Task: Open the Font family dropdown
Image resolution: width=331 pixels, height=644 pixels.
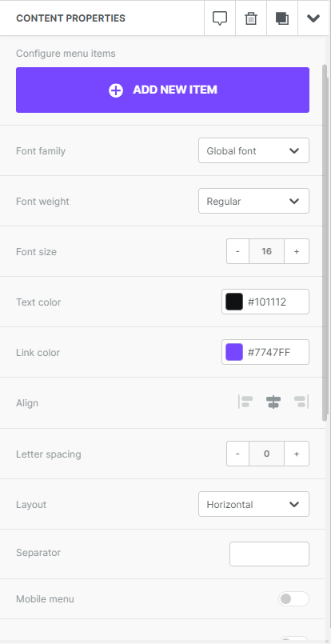Action: tap(253, 150)
